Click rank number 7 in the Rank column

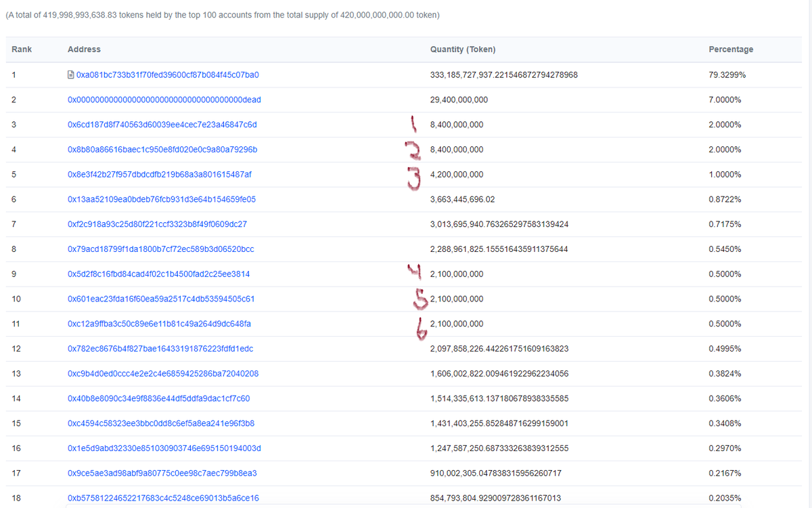[x=14, y=224]
